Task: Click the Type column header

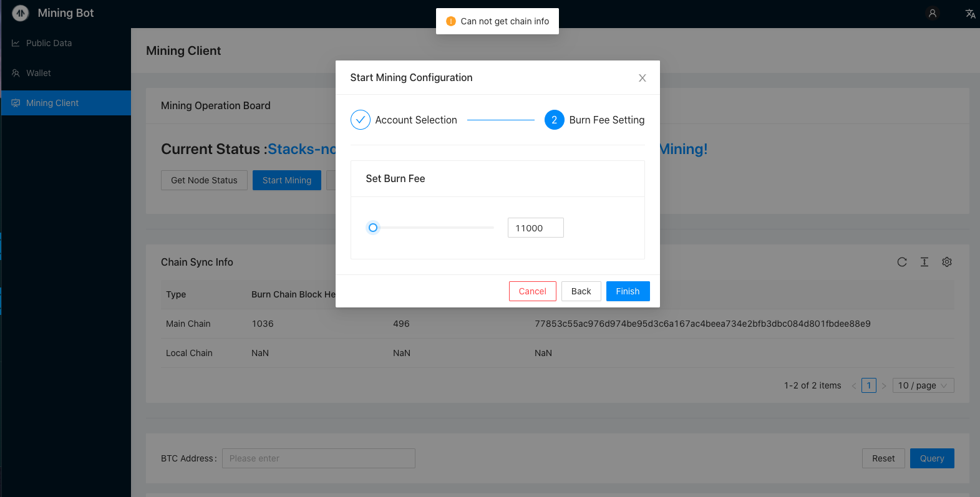Action: [176, 294]
